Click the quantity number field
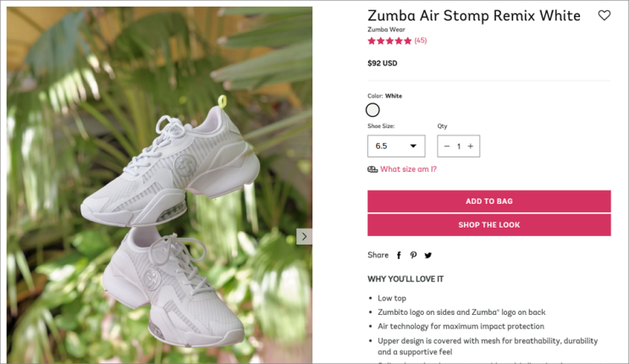 (x=459, y=146)
